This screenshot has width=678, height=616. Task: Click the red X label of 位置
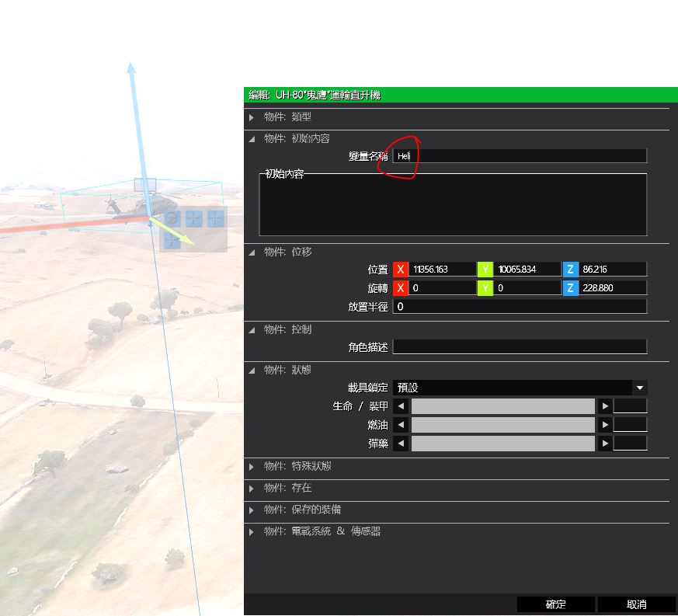pyautogui.click(x=401, y=269)
